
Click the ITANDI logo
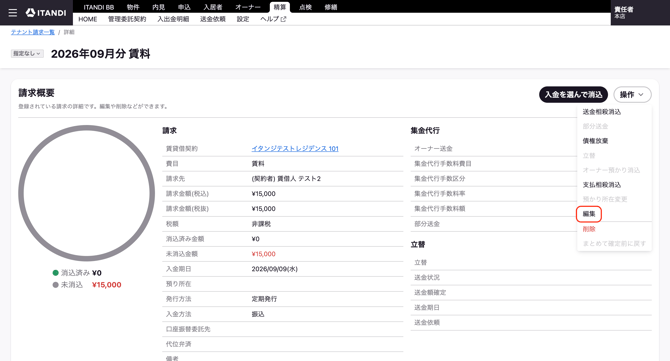click(x=46, y=13)
